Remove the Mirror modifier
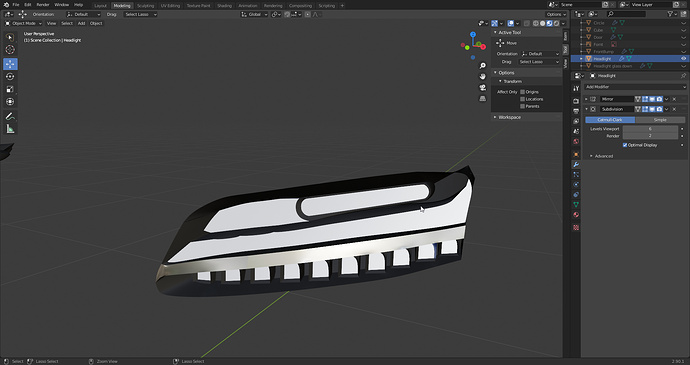 click(674, 99)
